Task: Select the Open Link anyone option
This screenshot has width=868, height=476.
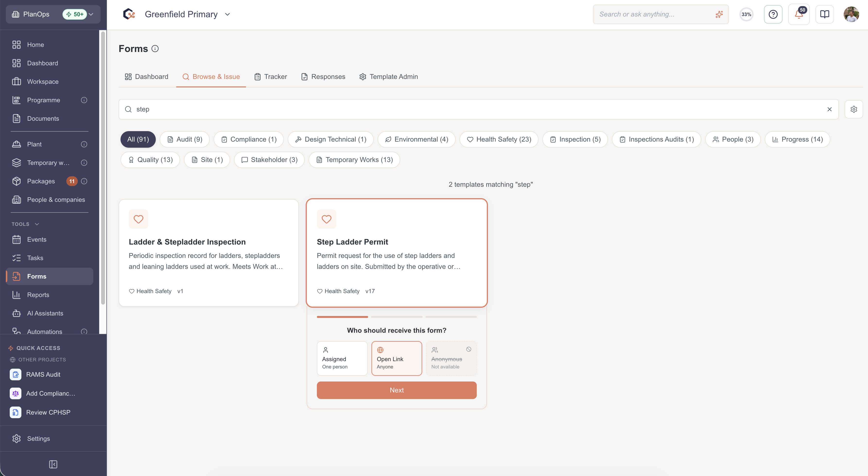Action: 397,358
